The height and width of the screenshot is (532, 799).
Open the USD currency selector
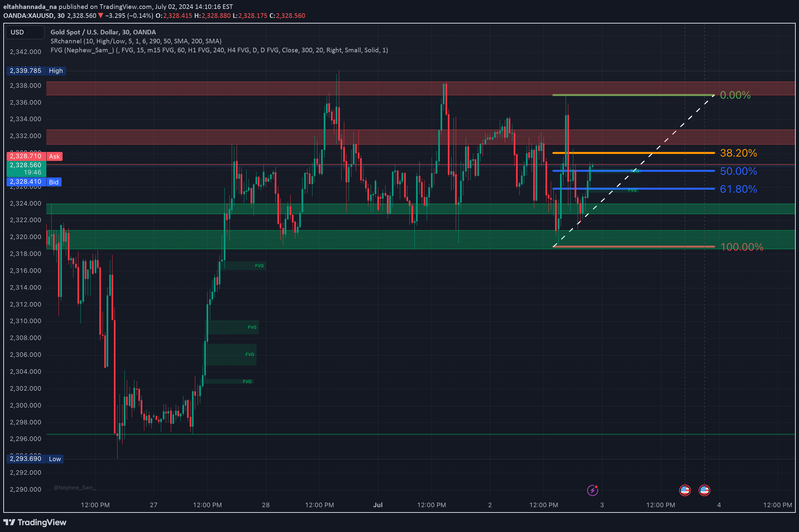click(25, 32)
